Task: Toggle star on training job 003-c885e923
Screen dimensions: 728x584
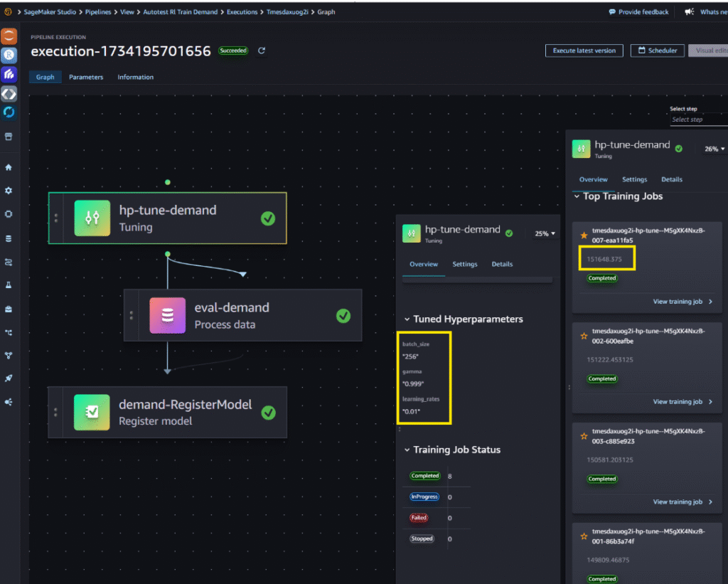Action: [x=584, y=436]
